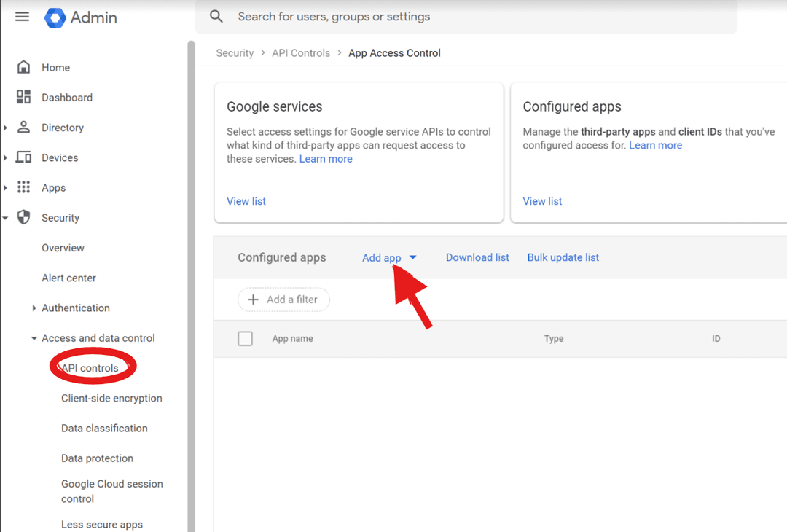Open Google Cloud session control

[x=112, y=491]
